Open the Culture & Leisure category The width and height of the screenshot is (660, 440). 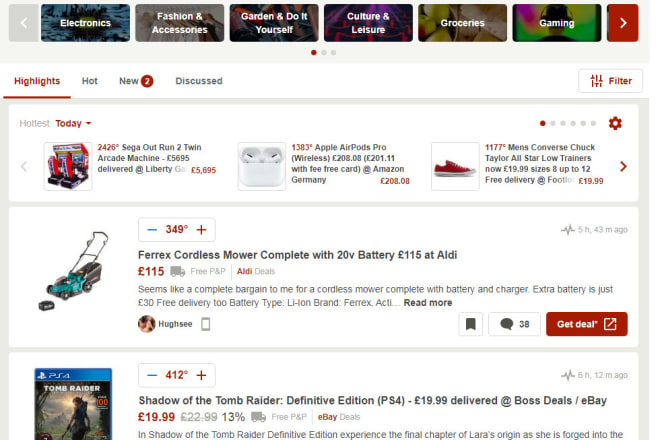click(x=368, y=23)
